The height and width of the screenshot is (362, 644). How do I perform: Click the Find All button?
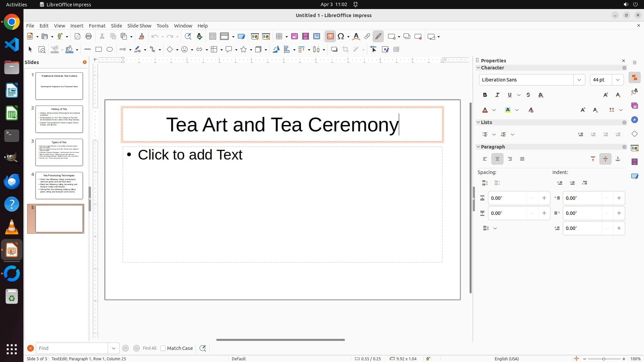(149, 348)
